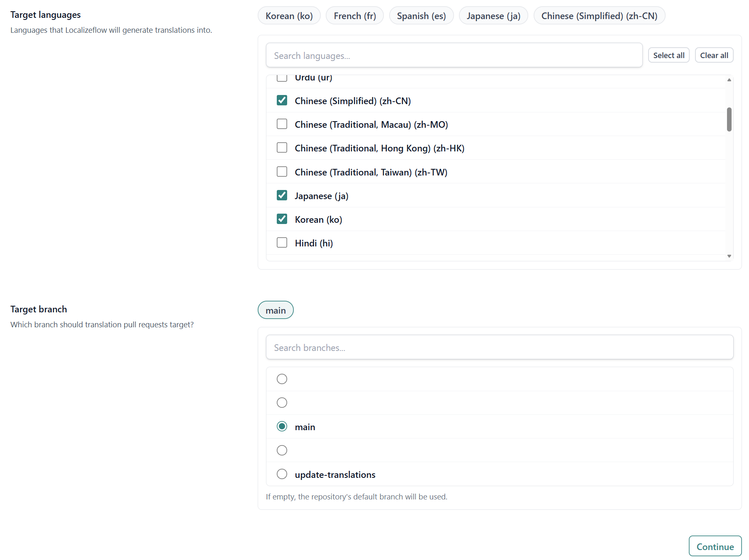Click Select all languages
Image resolution: width=749 pixels, height=560 pixels.
coord(668,55)
